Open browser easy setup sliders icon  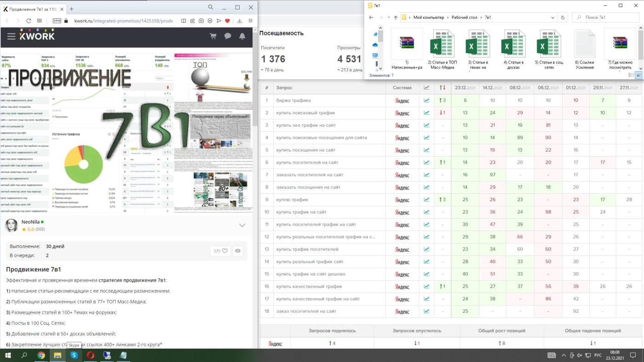pyautogui.click(x=250, y=21)
